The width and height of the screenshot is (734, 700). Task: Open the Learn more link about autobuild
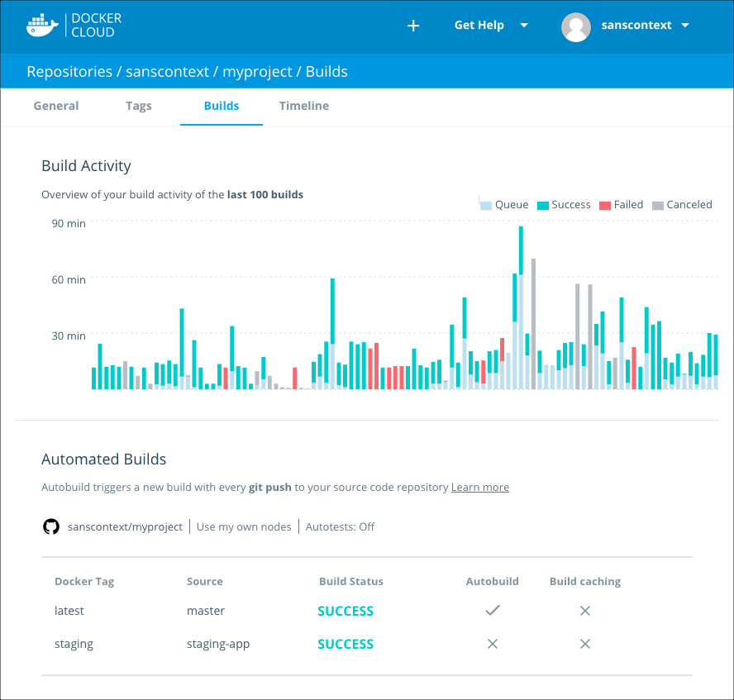(479, 487)
